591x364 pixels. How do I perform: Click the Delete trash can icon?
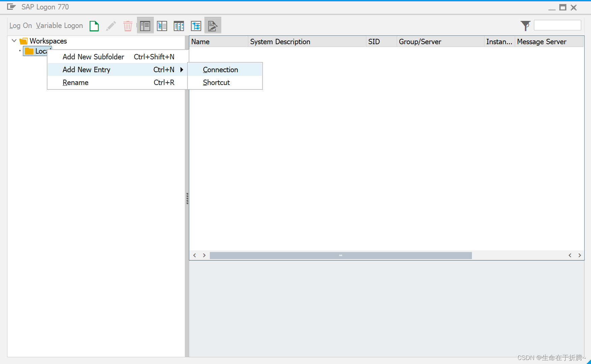coord(128,26)
